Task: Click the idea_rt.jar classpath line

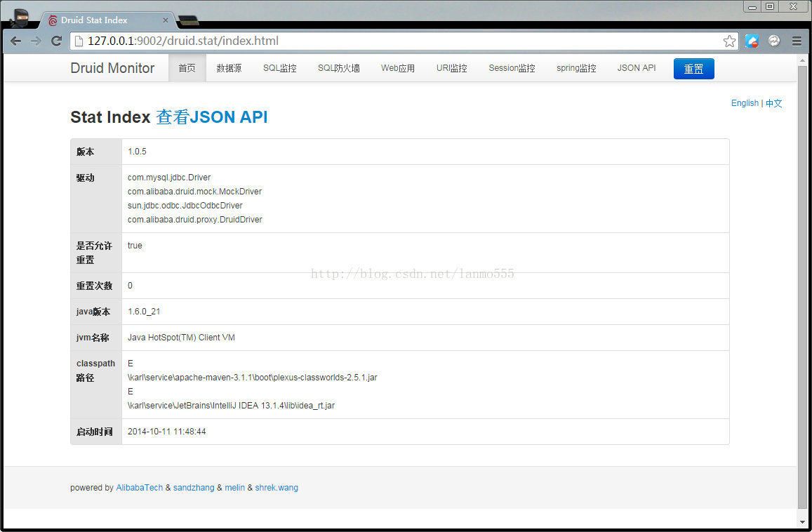Action: pyautogui.click(x=232, y=405)
